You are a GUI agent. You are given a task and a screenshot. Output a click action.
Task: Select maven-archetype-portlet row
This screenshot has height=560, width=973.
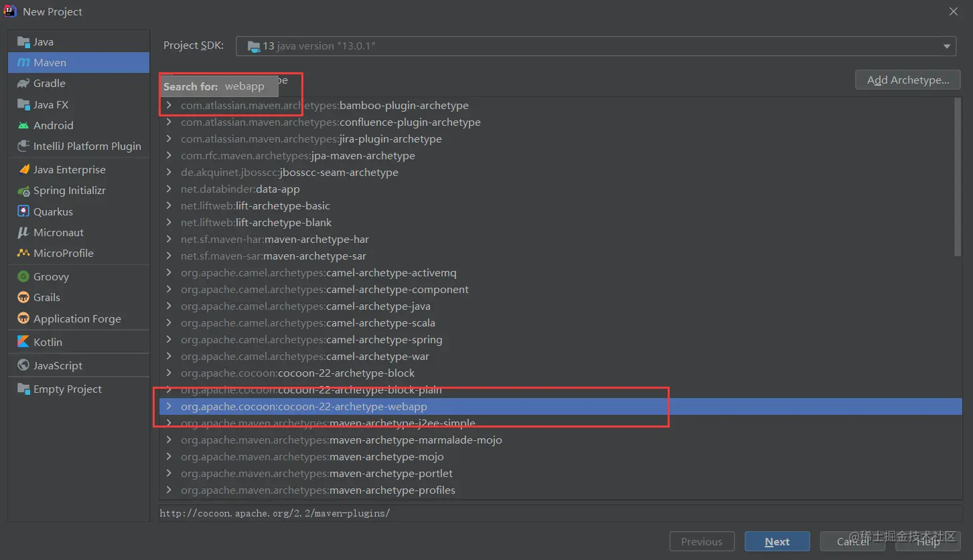[x=560, y=473]
